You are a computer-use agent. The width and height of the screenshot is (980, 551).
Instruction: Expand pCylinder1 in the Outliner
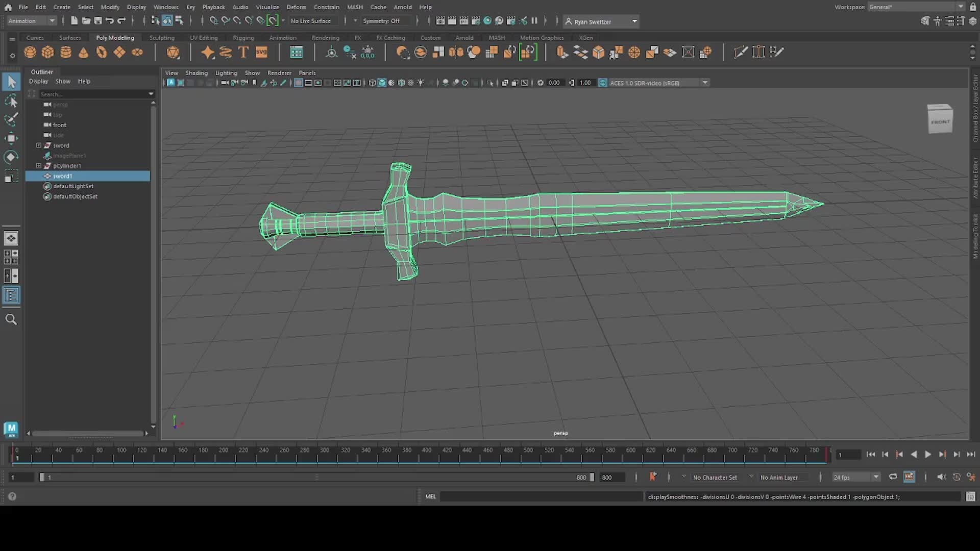(x=38, y=166)
